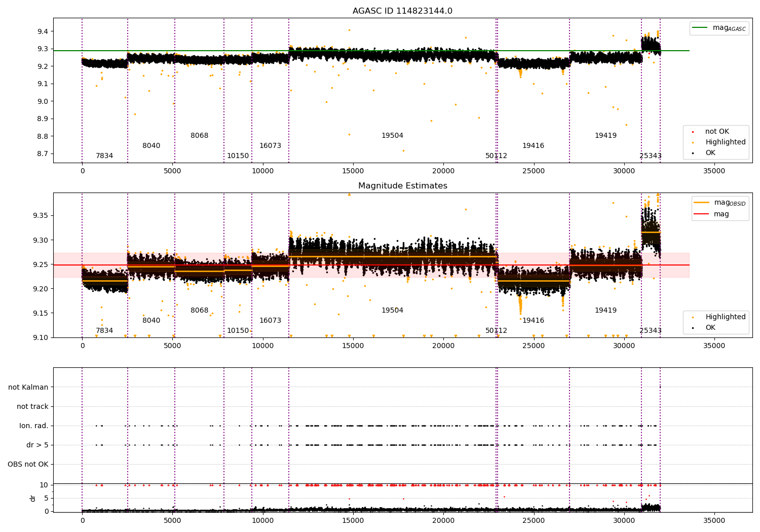Click obsid label 8040 in AGASC ID plot
The image size is (760, 532).
[151, 146]
